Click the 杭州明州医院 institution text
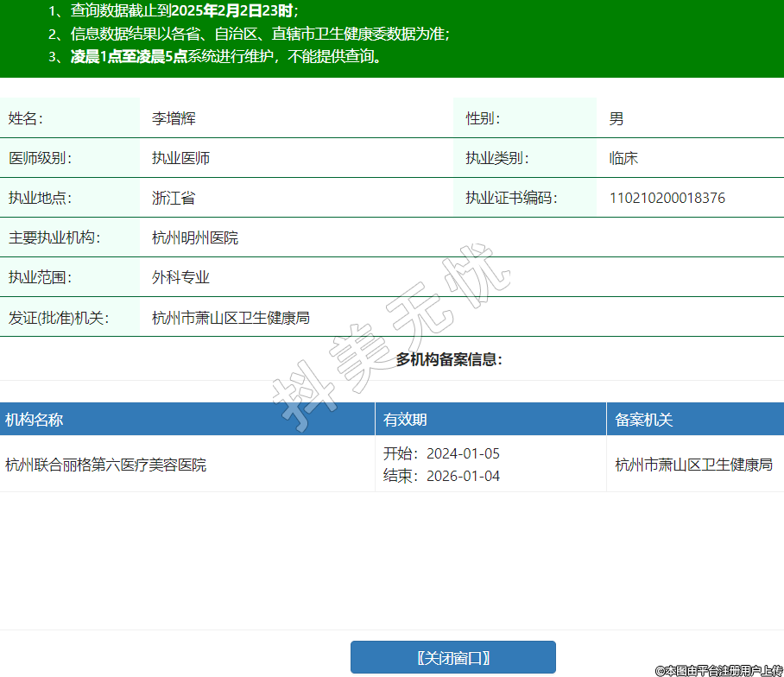Viewport: 784px width, 677px height. tap(195, 237)
